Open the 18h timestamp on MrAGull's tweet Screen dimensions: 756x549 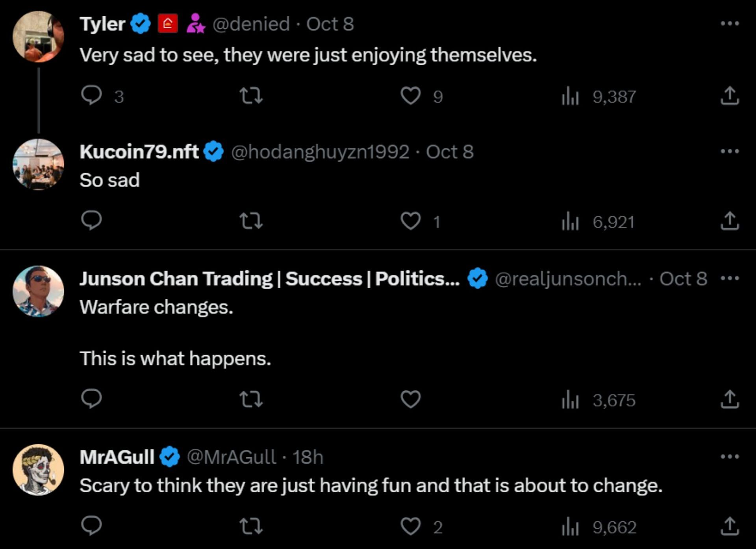click(308, 457)
